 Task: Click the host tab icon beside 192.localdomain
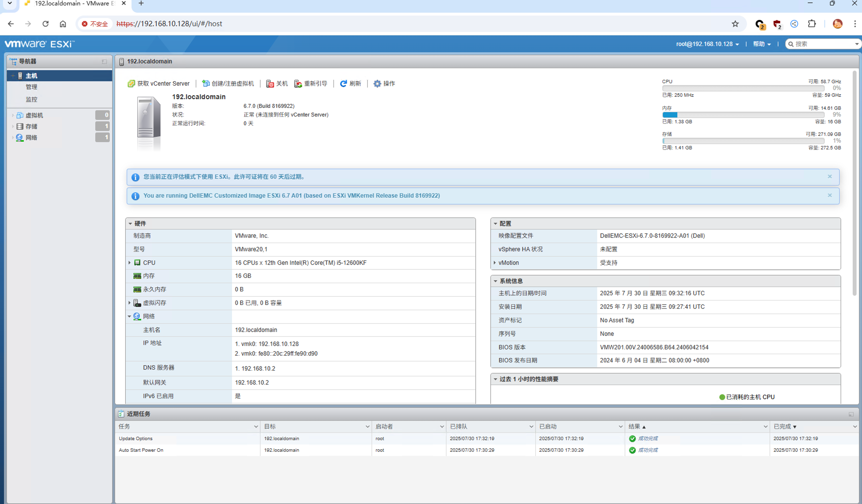(121, 62)
